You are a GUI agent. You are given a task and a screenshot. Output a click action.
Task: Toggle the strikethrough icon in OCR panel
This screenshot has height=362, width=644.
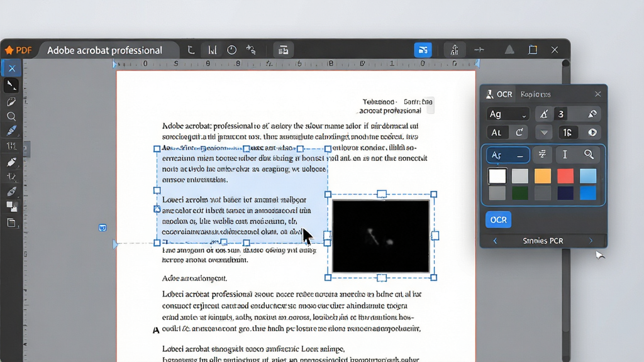coord(542,155)
